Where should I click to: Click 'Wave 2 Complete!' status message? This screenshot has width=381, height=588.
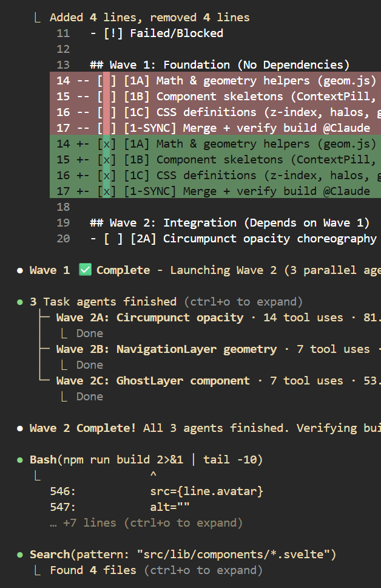pyautogui.click(x=83, y=428)
